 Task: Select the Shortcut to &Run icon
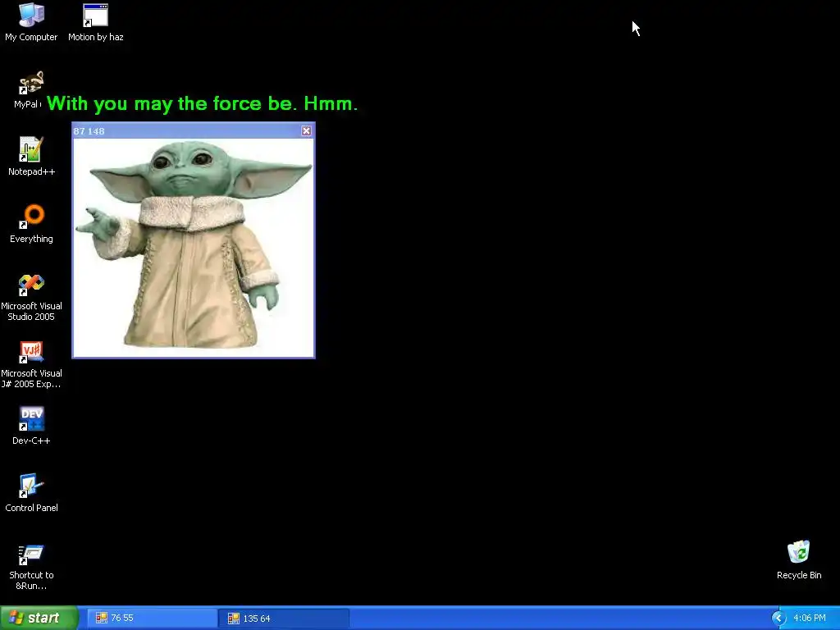click(x=31, y=567)
